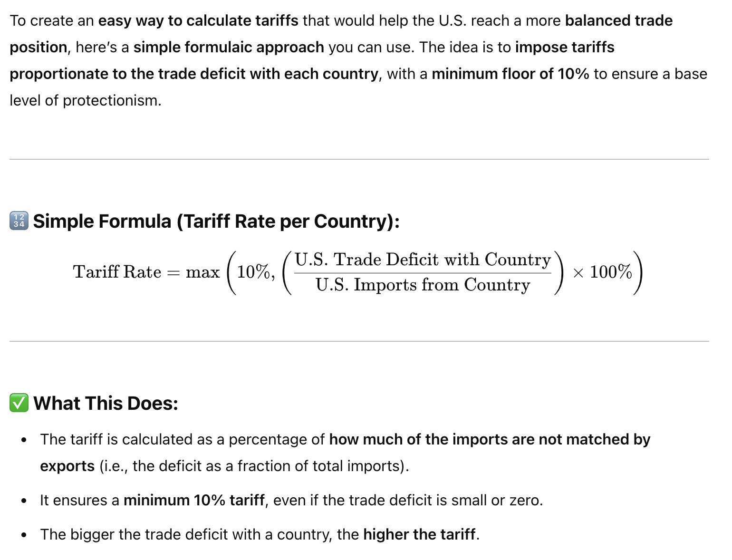Click the green checkmark emoji icon
732x560 pixels.
point(19,403)
